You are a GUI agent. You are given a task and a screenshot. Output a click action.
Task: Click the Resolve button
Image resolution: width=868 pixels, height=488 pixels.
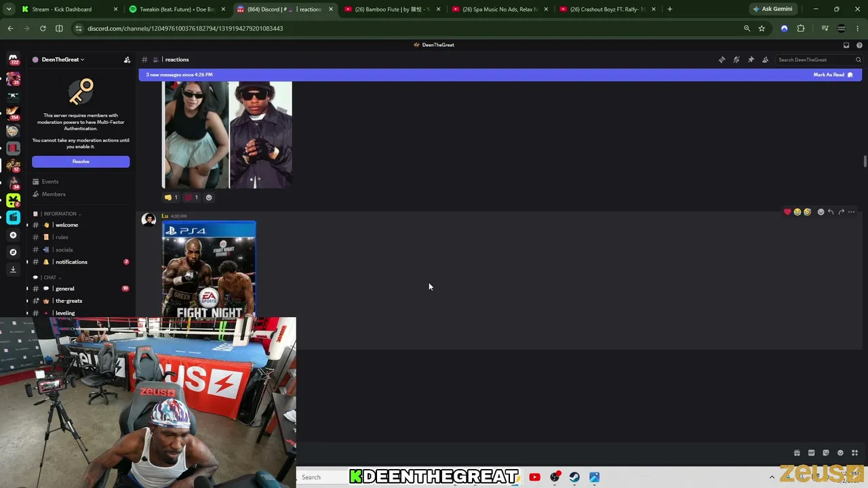81,161
